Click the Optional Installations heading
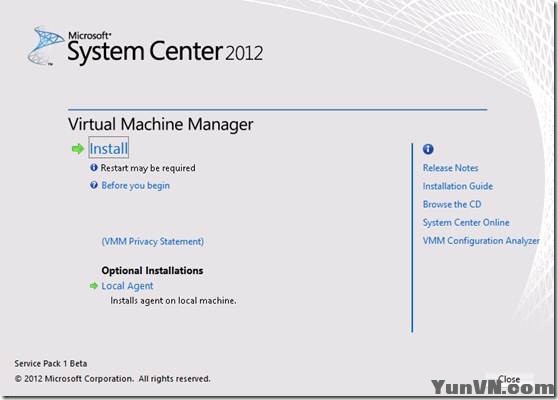 tap(152, 270)
